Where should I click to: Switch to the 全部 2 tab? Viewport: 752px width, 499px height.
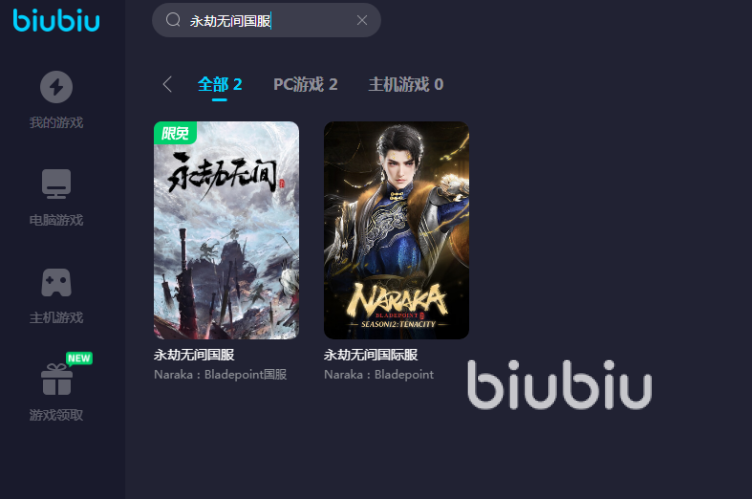click(220, 84)
